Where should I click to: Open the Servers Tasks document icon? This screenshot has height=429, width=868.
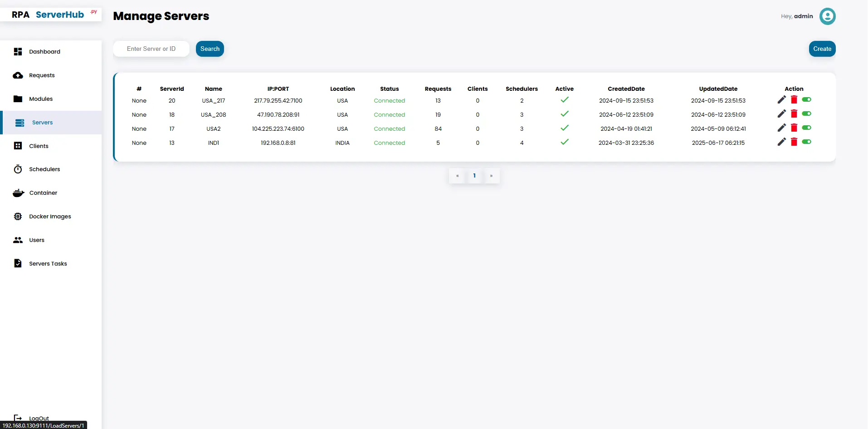[x=17, y=263]
